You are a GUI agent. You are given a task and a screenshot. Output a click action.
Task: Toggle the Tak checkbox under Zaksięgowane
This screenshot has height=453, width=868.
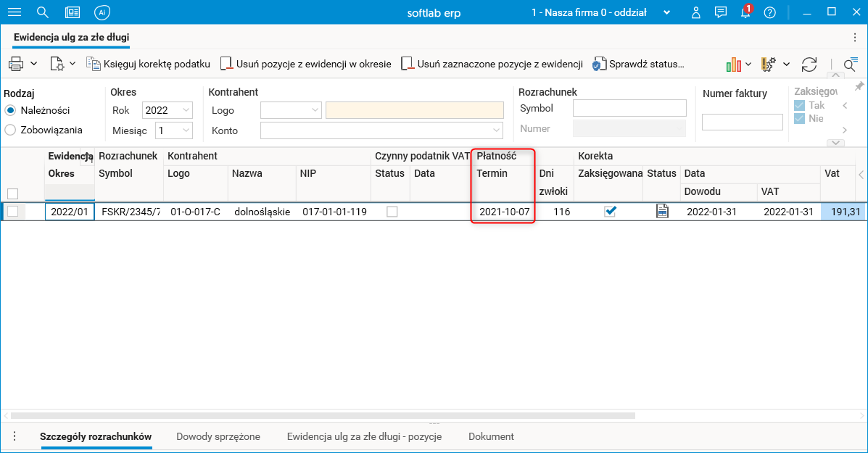point(799,105)
